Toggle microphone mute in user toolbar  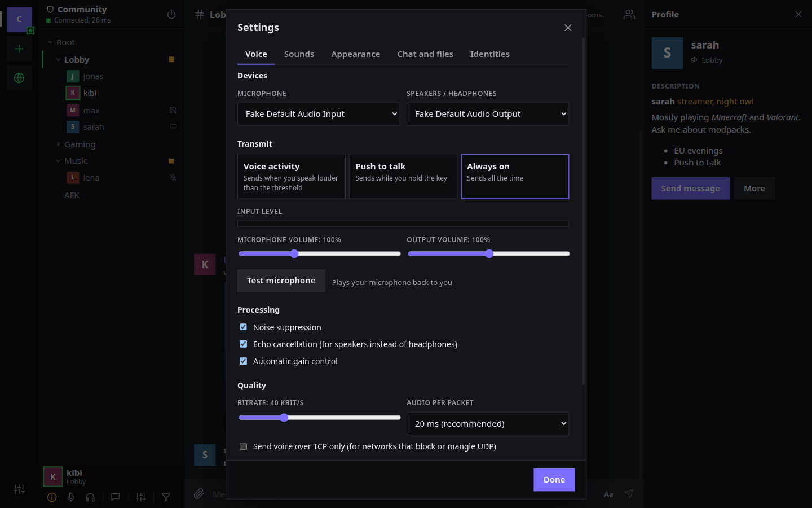pos(70,497)
